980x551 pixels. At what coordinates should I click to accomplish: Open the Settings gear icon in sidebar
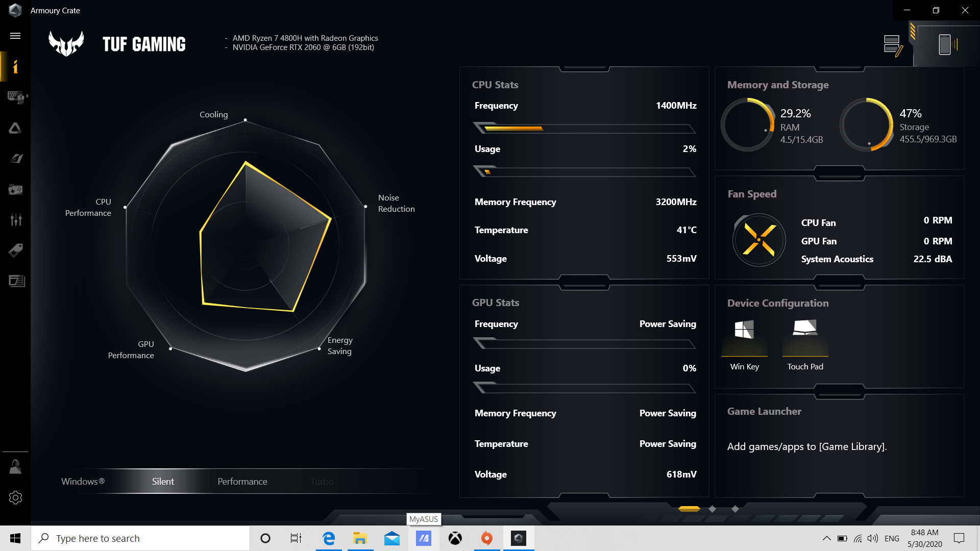[x=15, y=497]
